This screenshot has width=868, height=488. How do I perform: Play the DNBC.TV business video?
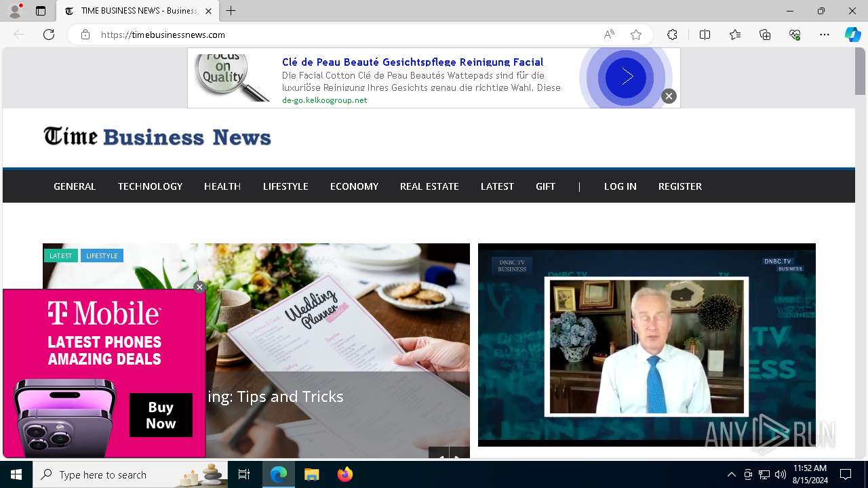click(647, 345)
